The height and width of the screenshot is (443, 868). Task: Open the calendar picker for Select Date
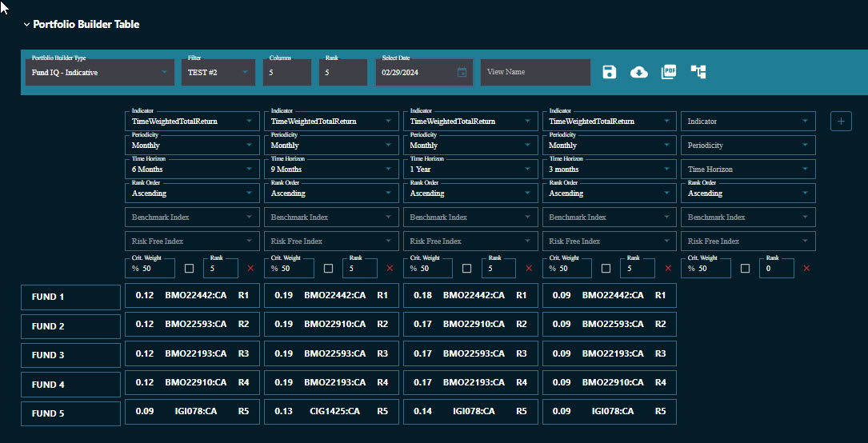[462, 72]
